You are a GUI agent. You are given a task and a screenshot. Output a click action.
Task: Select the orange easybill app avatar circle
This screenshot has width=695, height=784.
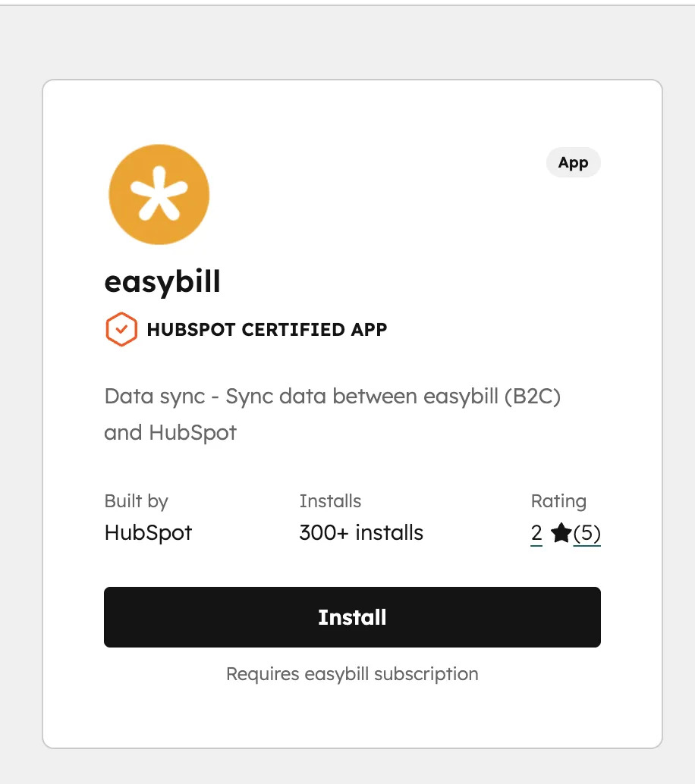159,194
